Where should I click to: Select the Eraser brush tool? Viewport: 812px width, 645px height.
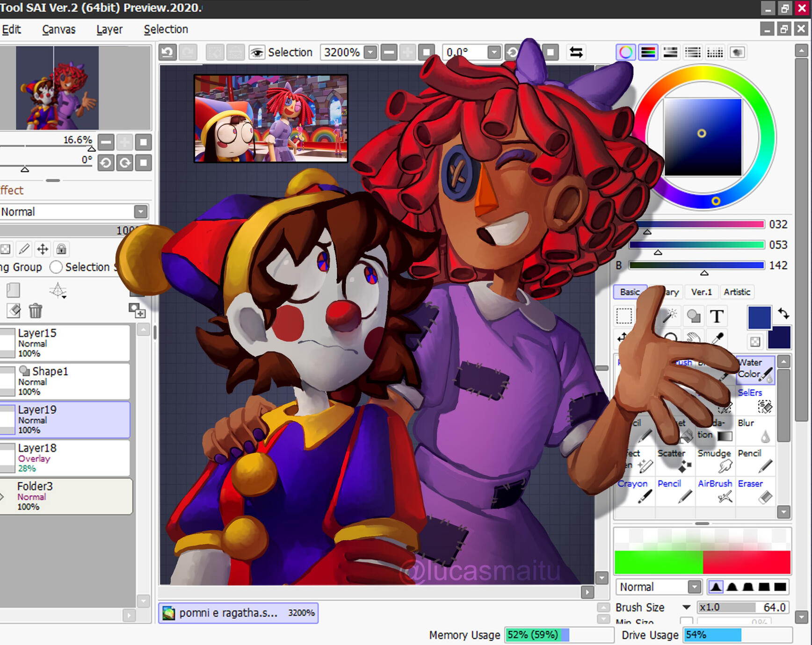click(756, 491)
